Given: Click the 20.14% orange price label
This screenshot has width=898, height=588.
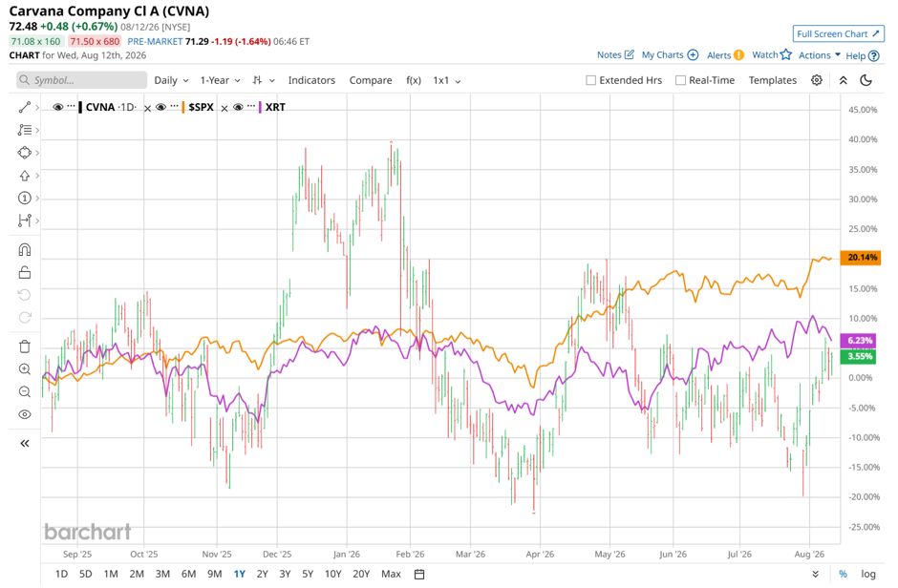Looking at the screenshot, I should tap(860, 258).
